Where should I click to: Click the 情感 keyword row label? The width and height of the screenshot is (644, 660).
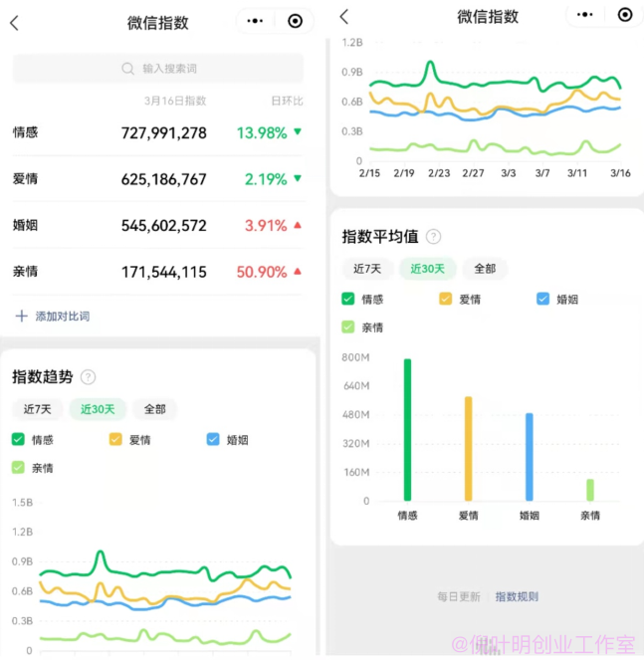tap(25, 132)
